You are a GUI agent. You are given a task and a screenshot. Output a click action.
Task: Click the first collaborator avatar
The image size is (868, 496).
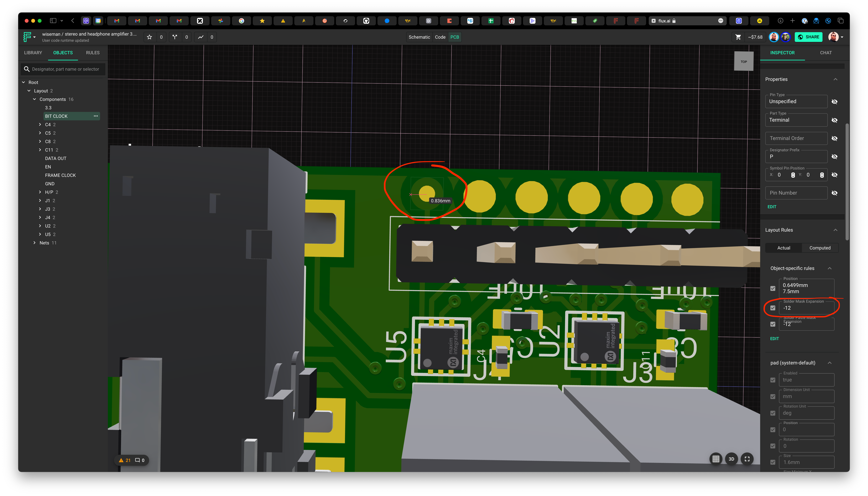click(774, 37)
